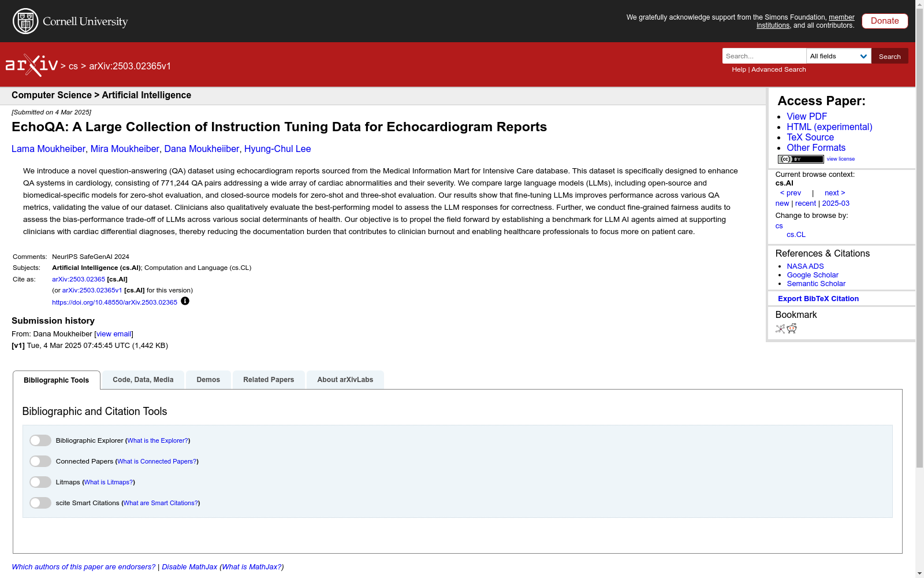
Task: Browse by cs.CL context
Action: (x=796, y=235)
